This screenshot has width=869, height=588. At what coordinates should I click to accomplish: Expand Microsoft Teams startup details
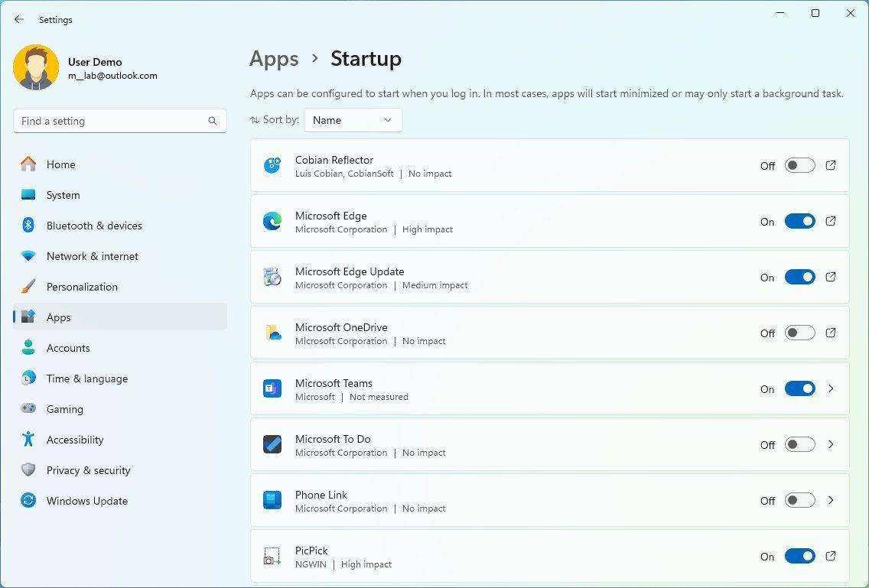point(831,388)
